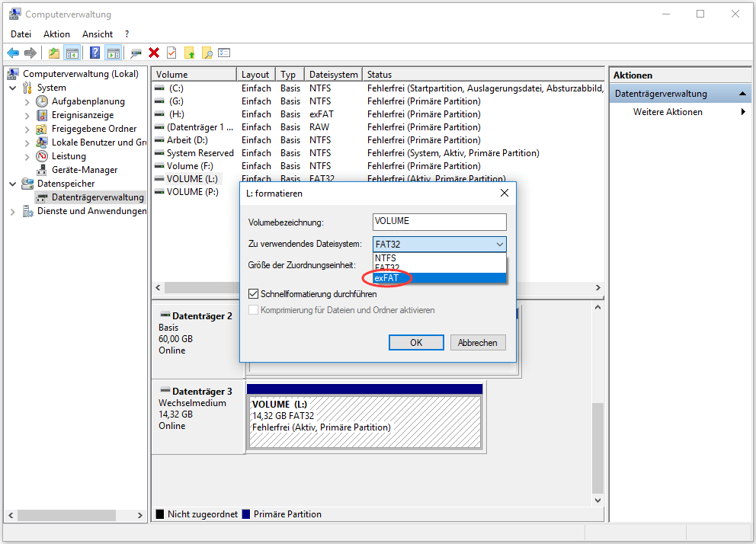Collapse the Datenträgerverwaltung actions section arrow
Screen dimensions: 756x544
[x=742, y=94]
